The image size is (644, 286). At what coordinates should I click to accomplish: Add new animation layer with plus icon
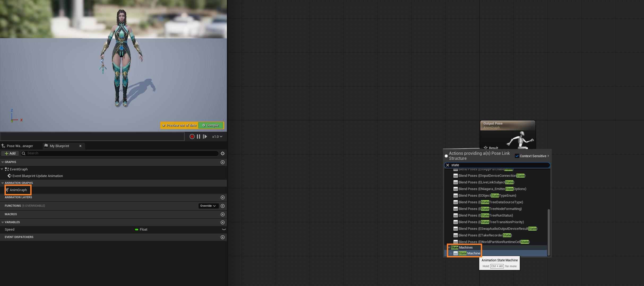(223, 197)
